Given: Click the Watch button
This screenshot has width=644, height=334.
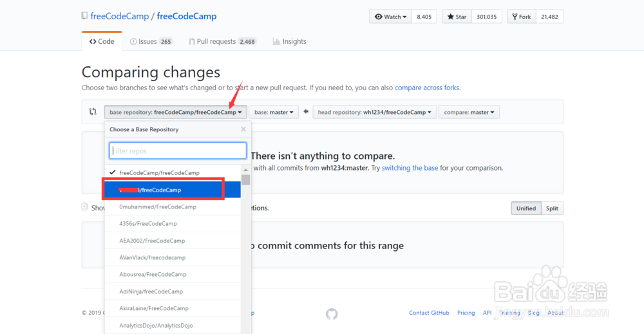Looking at the screenshot, I should click(x=390, y=17).
